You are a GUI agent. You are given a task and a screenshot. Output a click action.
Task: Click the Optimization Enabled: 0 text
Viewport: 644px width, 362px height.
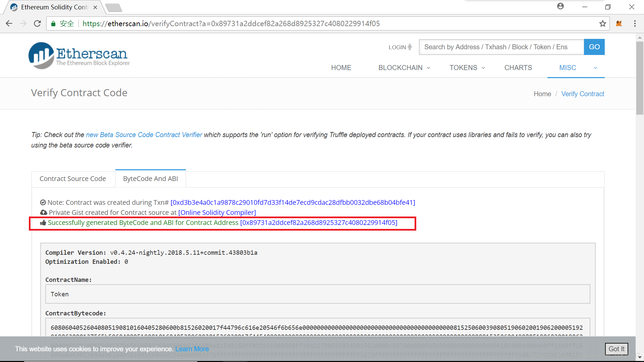pyautogui.click(x=87, y=262)
